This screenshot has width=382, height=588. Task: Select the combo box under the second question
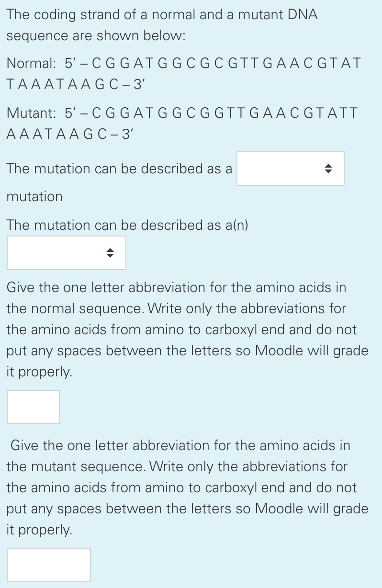coord(66,253)
